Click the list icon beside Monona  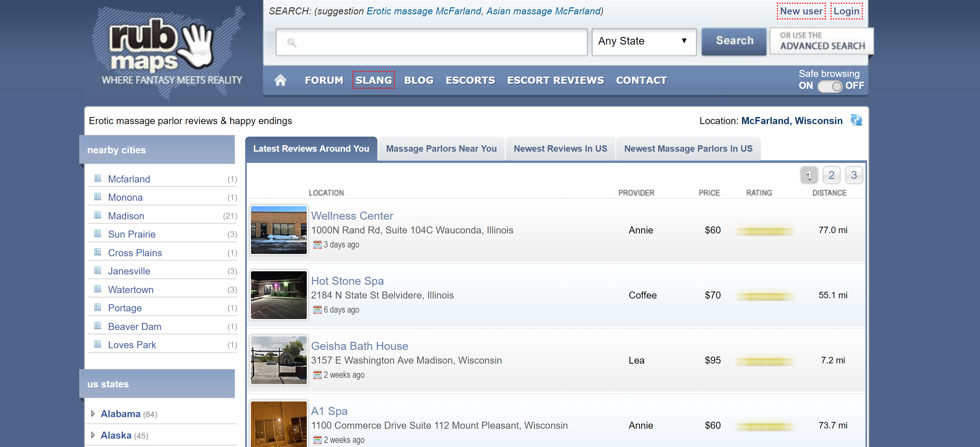click(x=98, y=197)
